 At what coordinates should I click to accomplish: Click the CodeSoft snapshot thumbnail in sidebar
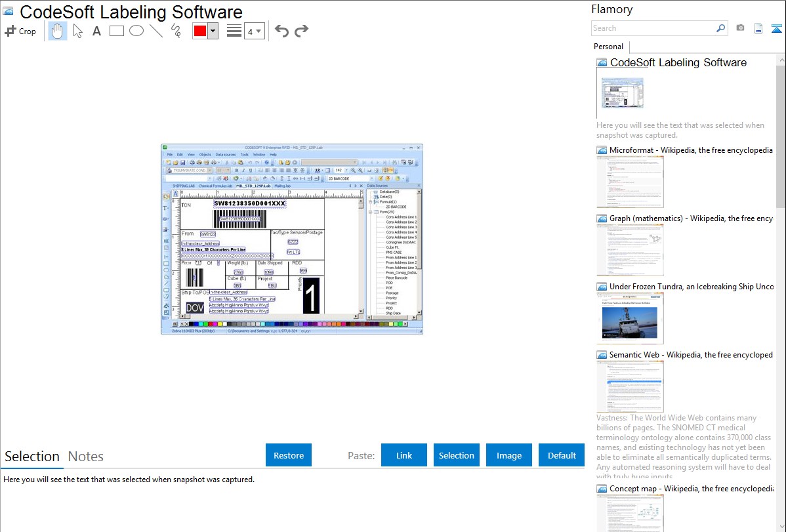pos(622,93)
